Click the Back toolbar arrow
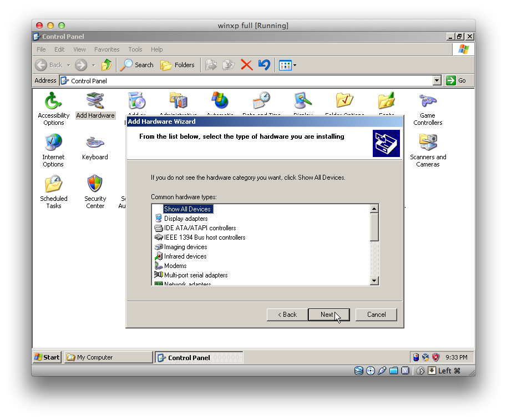This screenshot has height=420, width=507. (x=49, y=65)
